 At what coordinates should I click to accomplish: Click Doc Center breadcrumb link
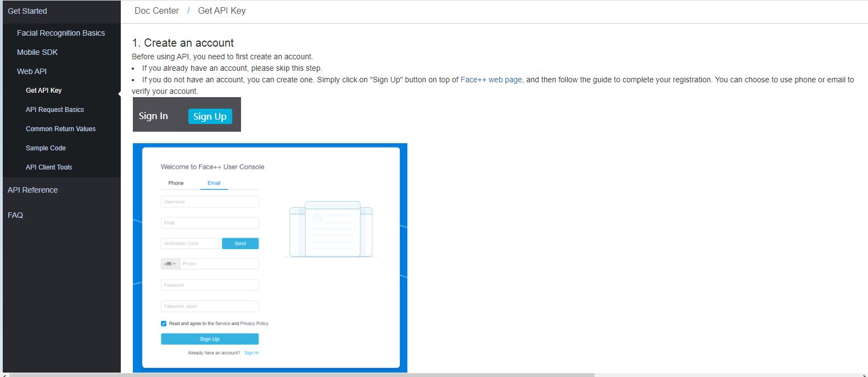pyautogui.click(x=156, y=11)
